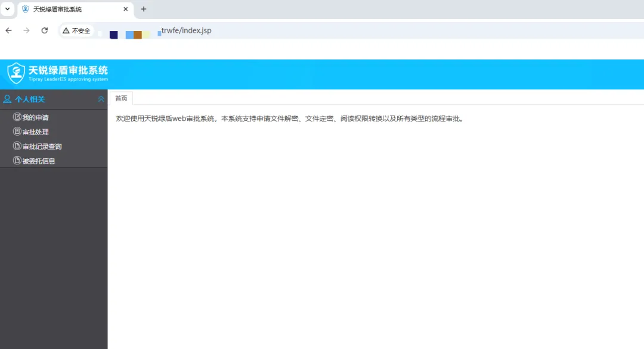Click the 个人相关 user icon
The image size is (644, 349).
[x=7, y=99]
